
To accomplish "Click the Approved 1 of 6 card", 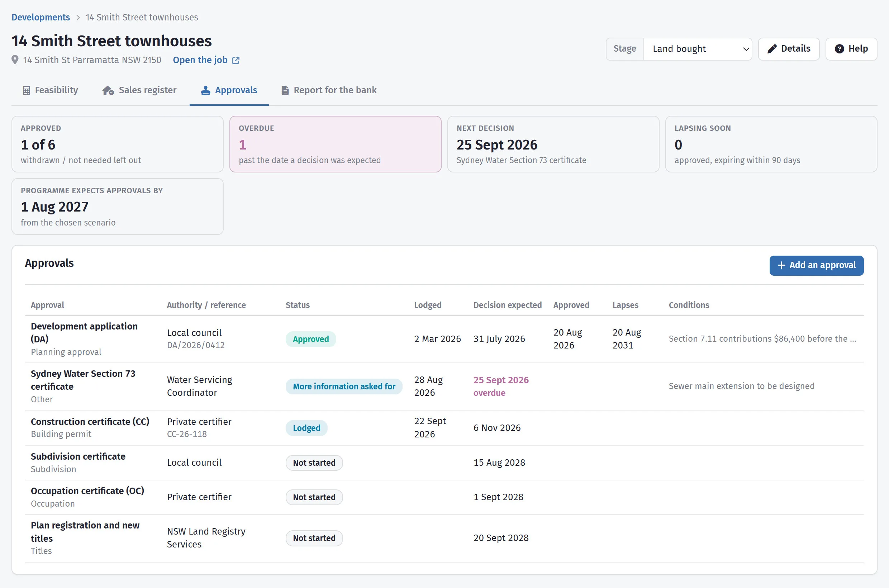I will 117,144.
